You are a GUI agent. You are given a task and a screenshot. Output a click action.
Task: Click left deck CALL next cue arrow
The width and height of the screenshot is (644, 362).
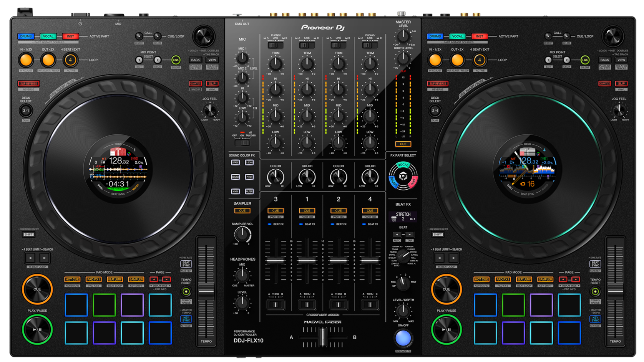(158, 36)
